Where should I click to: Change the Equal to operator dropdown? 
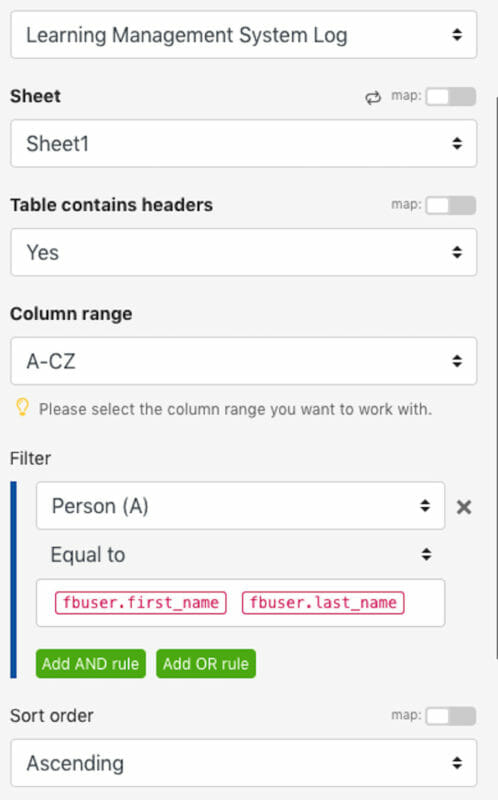coord(240,554)
